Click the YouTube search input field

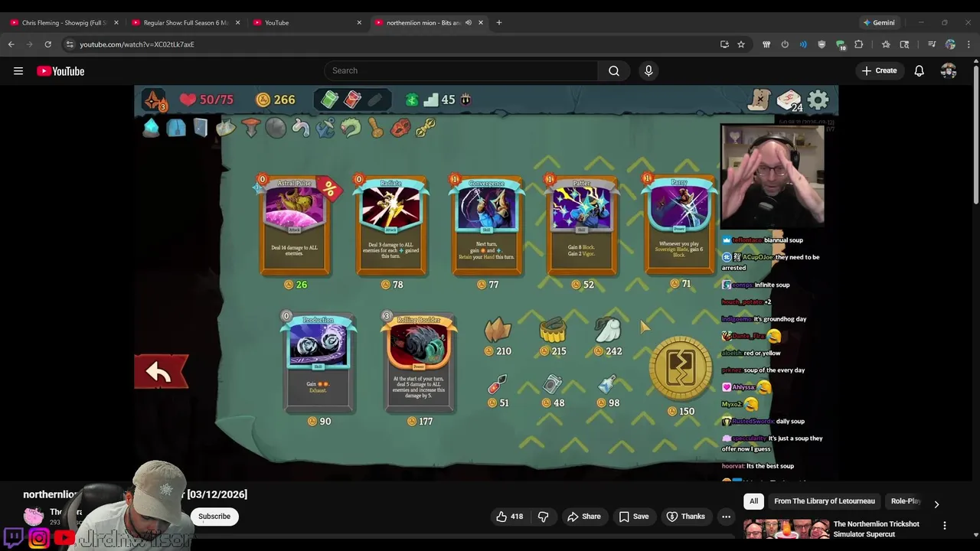tap(461, 70)
